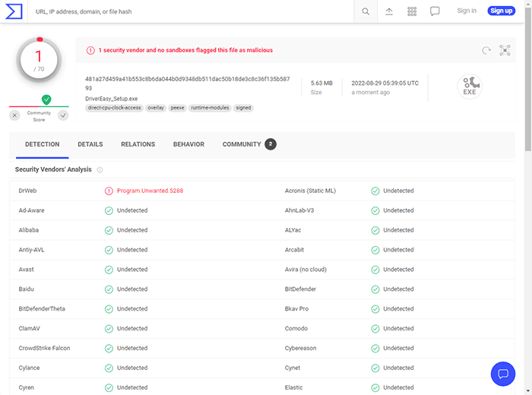Viewport: 532px width, 395px height.
Task: Click the Bkav Pro vendor name
Action: click(x=296, y=308)
